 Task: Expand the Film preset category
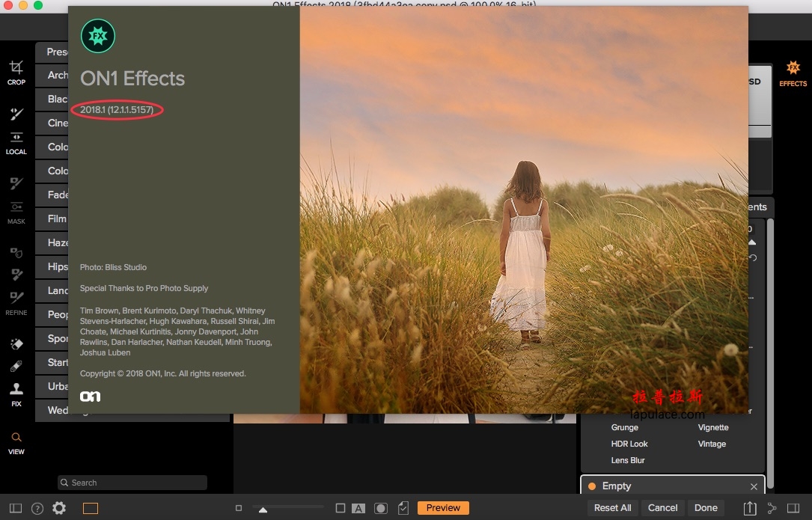pos(52,218)
